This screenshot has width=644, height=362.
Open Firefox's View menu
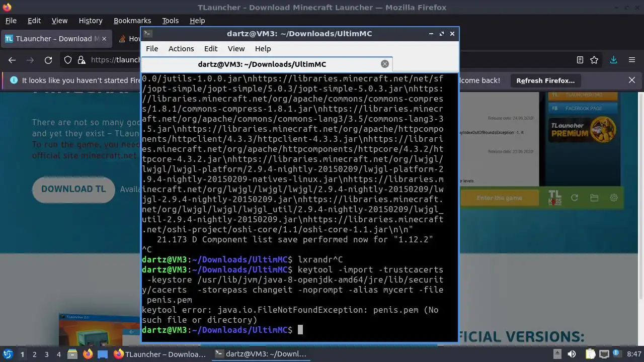(x=59, y=21)
